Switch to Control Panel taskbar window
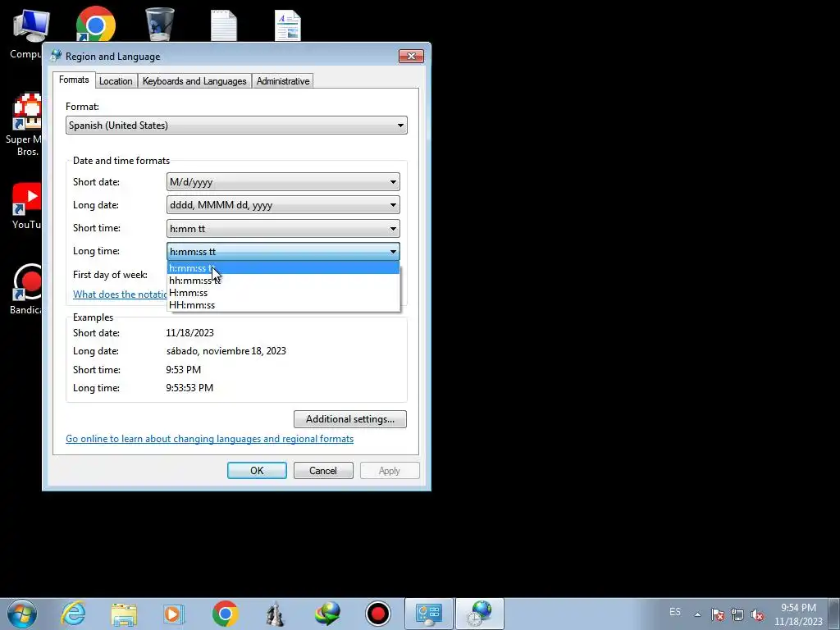 428,614
